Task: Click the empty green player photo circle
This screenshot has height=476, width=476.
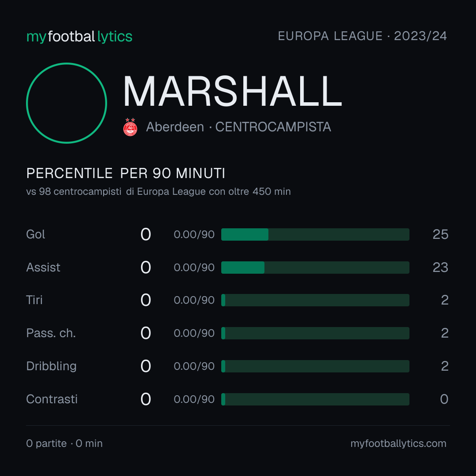Action: (67, 103)
